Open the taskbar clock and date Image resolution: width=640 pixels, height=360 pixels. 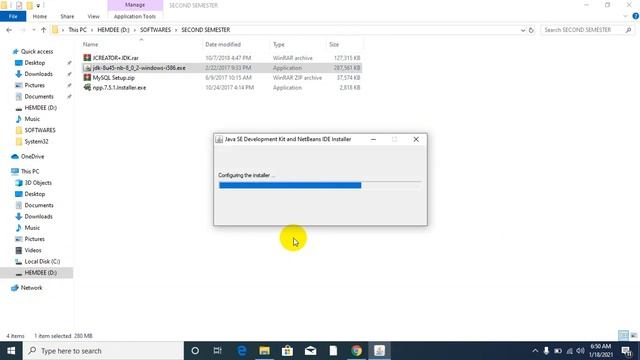coord(600,351)
